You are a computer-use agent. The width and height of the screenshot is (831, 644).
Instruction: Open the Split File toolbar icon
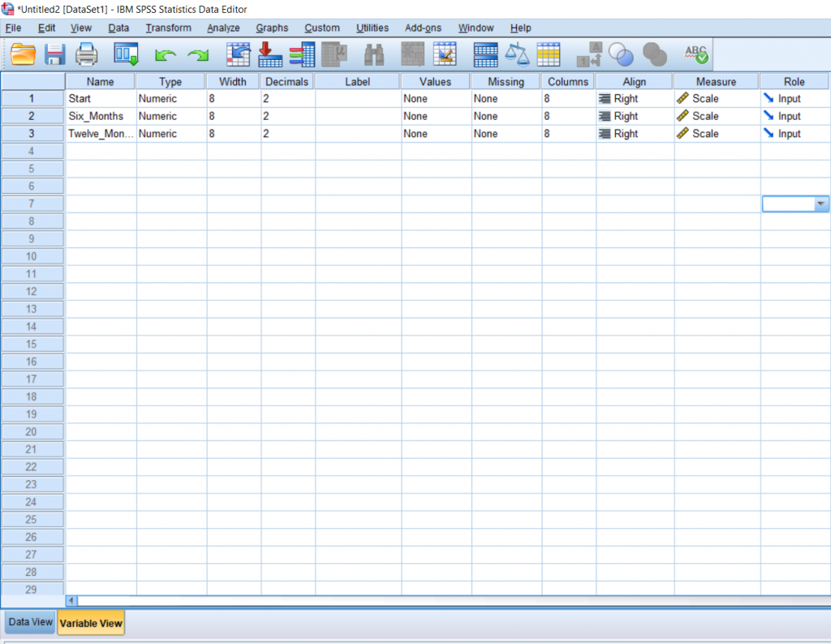[x=485, y=53]
